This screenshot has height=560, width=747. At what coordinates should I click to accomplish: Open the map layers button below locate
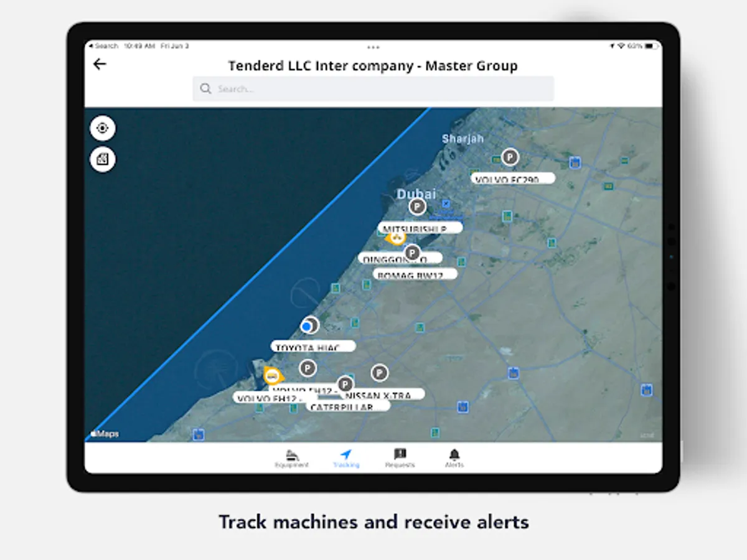click(103, 159)
